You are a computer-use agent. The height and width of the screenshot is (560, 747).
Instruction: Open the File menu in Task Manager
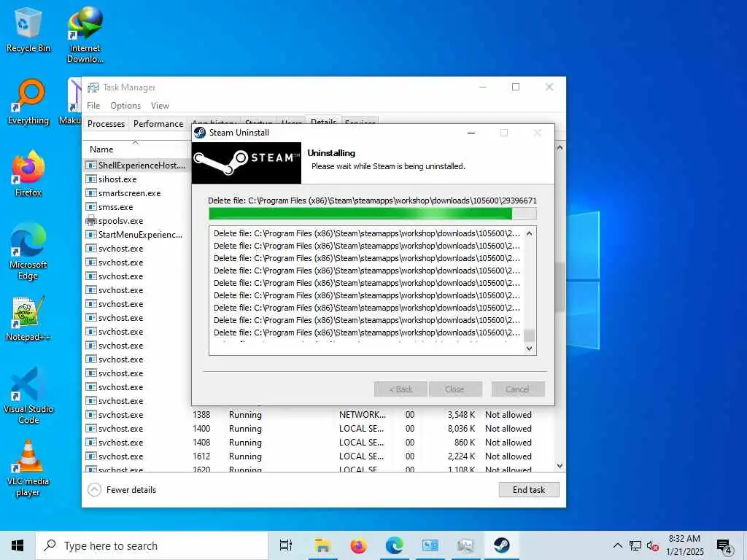pos(93,106)
